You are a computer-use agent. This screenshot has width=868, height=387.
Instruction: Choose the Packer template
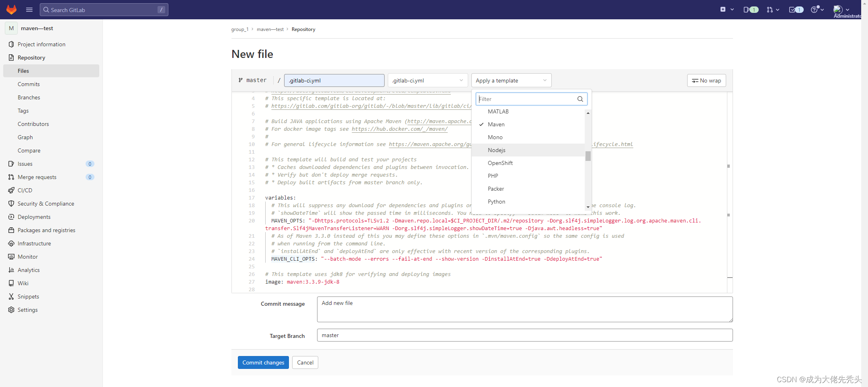pyautogui.click(x=528, y=189)
